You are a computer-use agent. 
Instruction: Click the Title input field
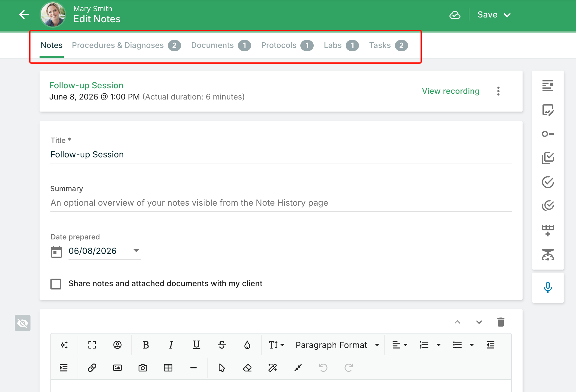[x=281, y=155]
